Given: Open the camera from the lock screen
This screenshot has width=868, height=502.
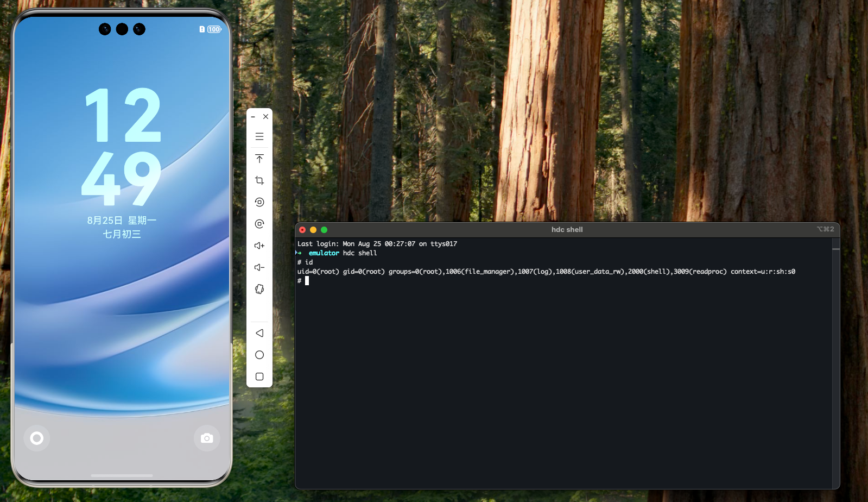Looking at the screenshot, I should [207, 438].
